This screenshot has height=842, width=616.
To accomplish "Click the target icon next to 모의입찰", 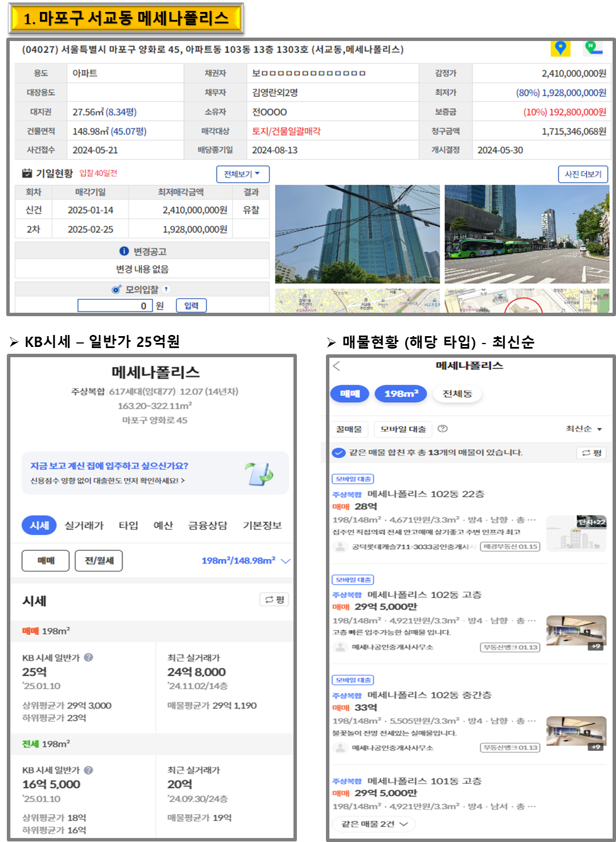I will pyautogui.click(x=116, y=289).
